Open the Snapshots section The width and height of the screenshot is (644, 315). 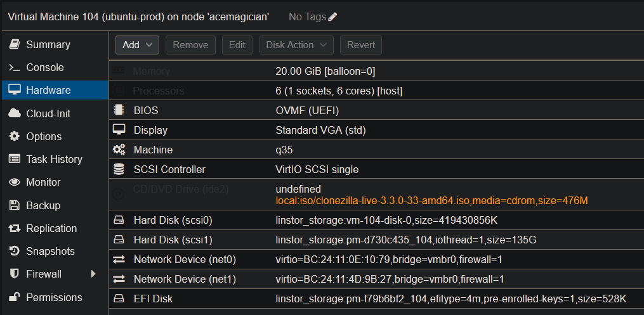50,251
